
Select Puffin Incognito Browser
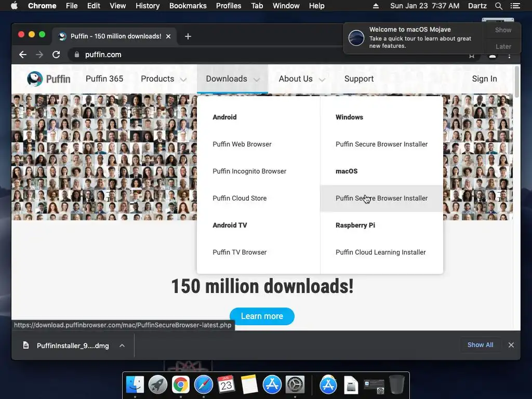click(249, 171)
